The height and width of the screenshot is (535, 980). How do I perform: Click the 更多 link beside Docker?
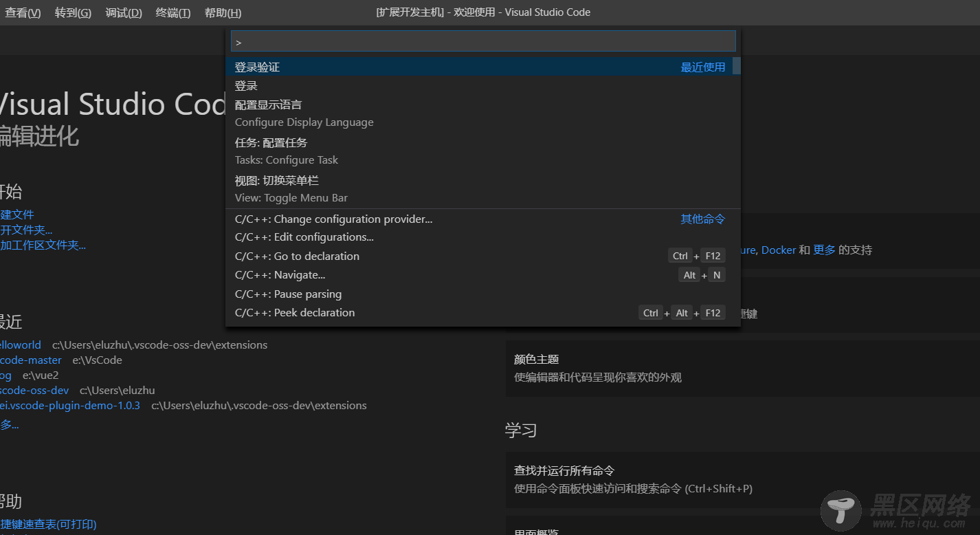[825, 250]
